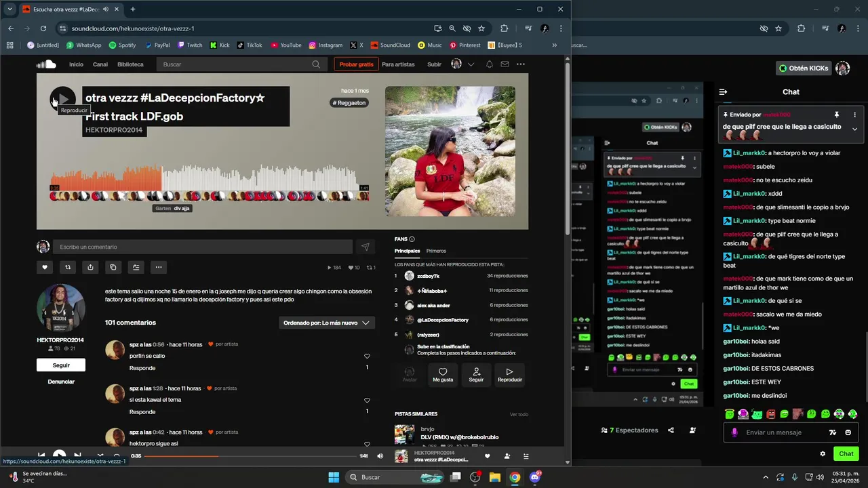The height and width of the screenshot is (488, 868).
Task: Open the Spotify bookmark
Action: point(122,45)
